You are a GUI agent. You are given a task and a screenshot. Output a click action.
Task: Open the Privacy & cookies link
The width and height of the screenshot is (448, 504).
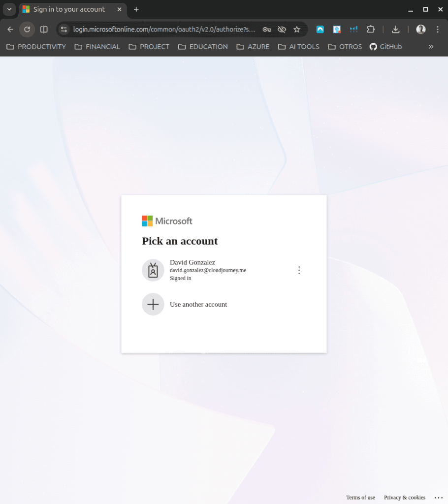404,497
